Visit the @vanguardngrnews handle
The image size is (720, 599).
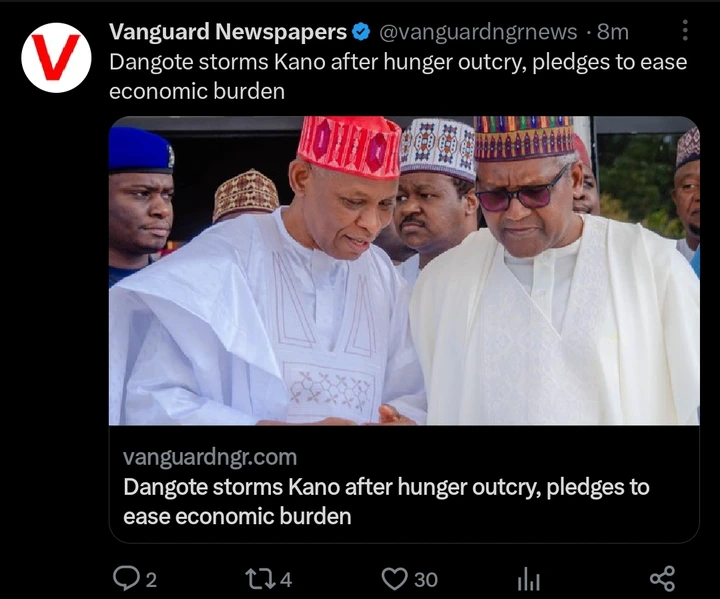pyautogui.click(x=478, y=32)
